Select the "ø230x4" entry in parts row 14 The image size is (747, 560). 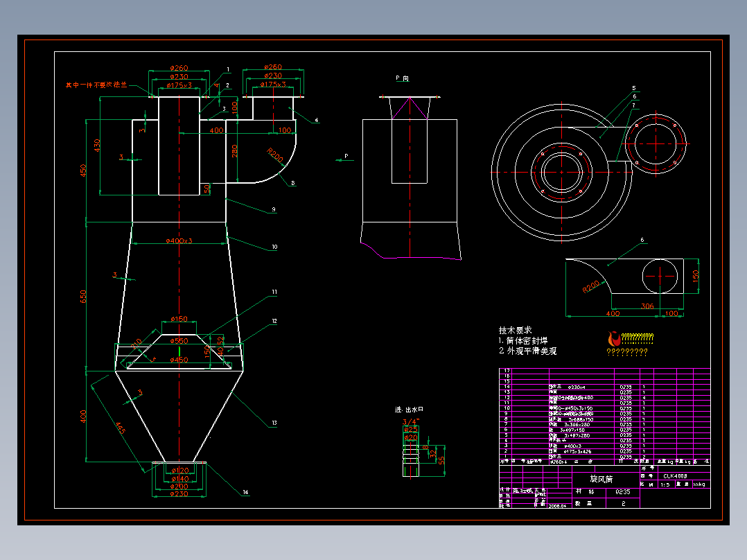coord(577,387)
